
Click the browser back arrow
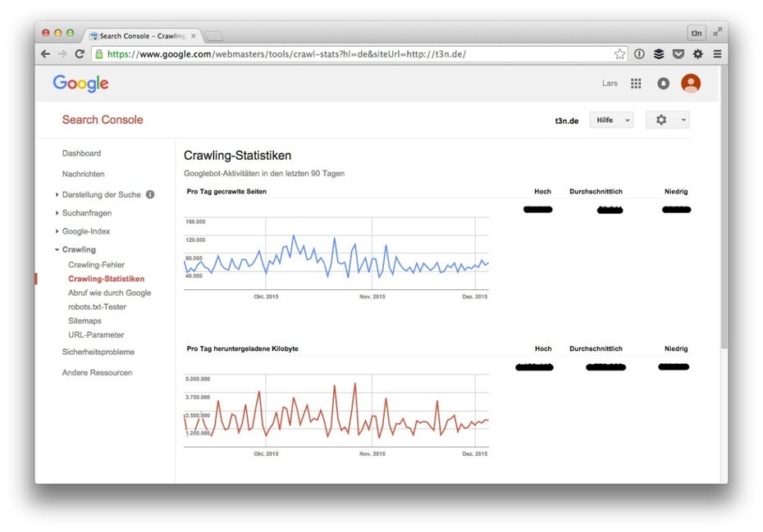(46, 54)
